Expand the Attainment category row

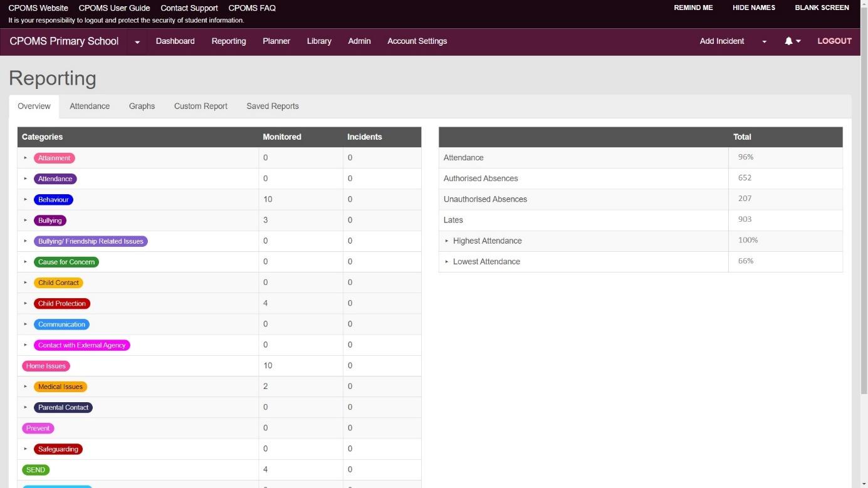click(26, 158)
